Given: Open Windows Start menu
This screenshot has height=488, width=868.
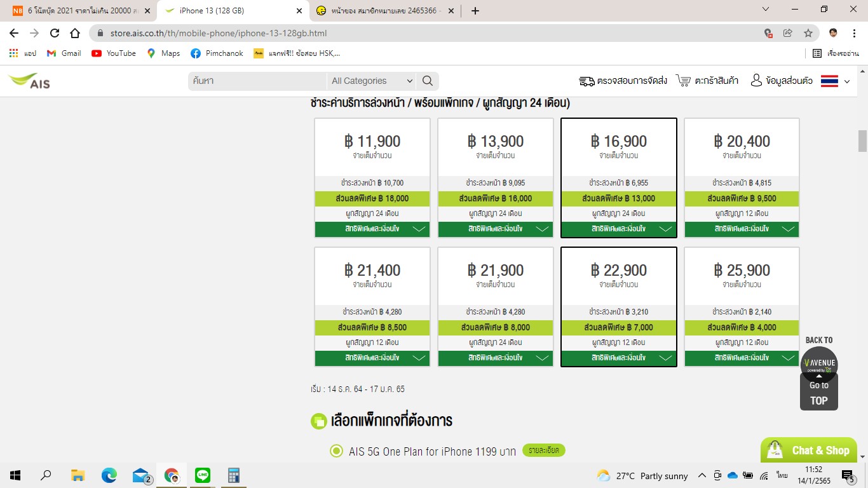Looking at the screenshot, I should [x=15, y=475].
